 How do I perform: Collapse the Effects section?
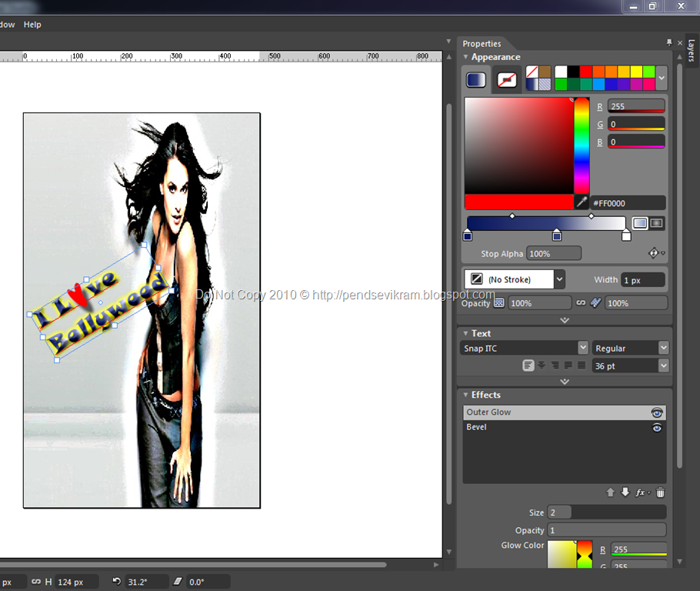coord(465,395)
